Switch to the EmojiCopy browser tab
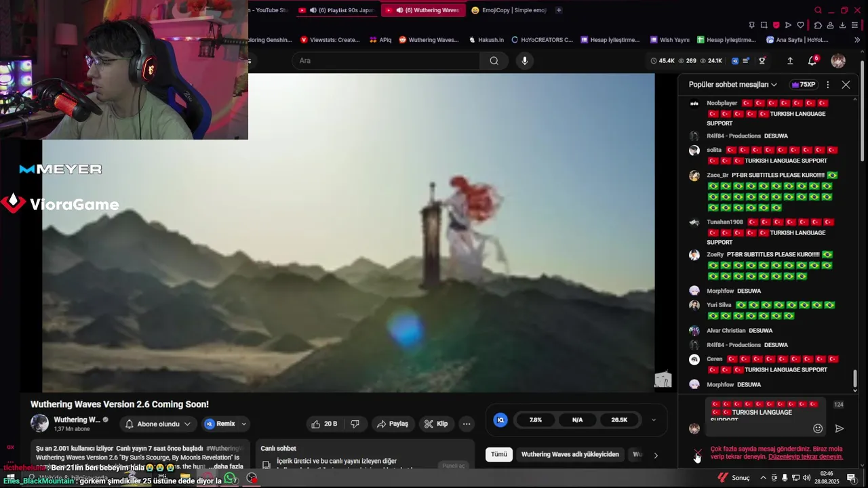This screenshot has height=488, width=868. click(509, 10)
